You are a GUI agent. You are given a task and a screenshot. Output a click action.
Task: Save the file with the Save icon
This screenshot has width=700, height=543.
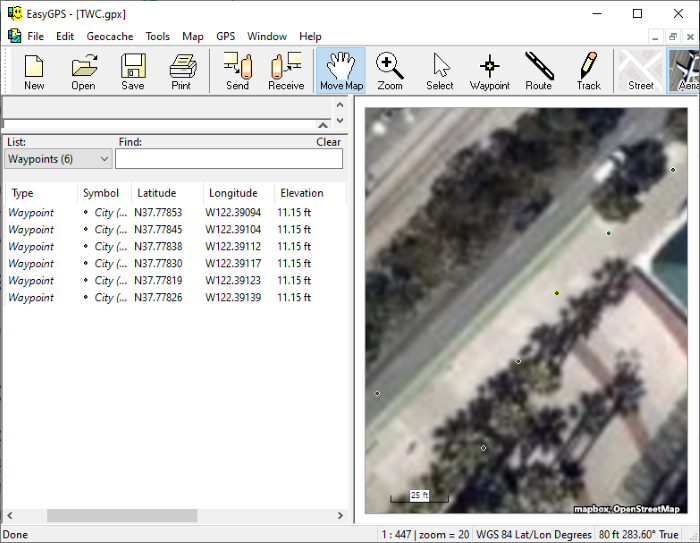tap(133, 71)
